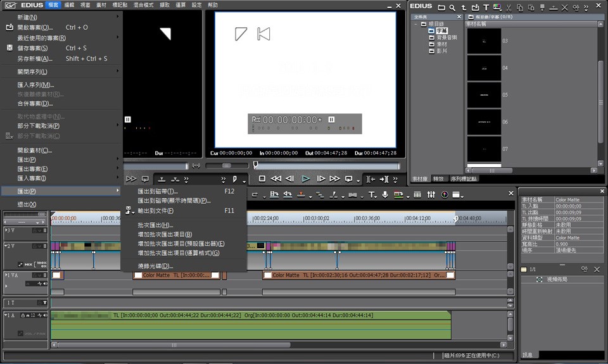Click the Play button in the recorder
Image resolution: width=608 pixels, height=364 pixels.
(x=305, y=179)
